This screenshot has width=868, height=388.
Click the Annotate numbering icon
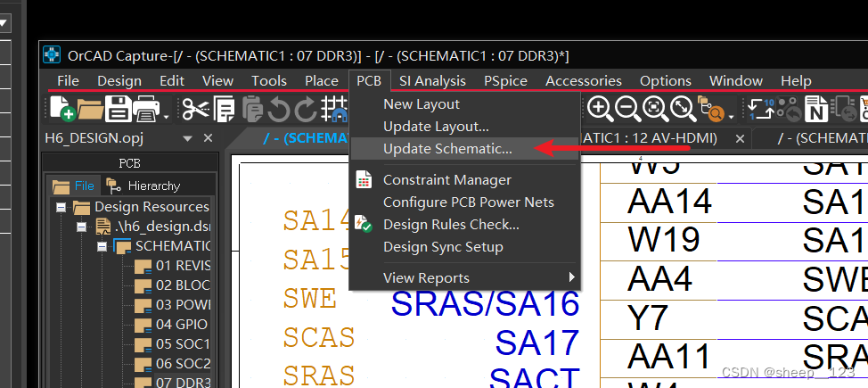762,109
